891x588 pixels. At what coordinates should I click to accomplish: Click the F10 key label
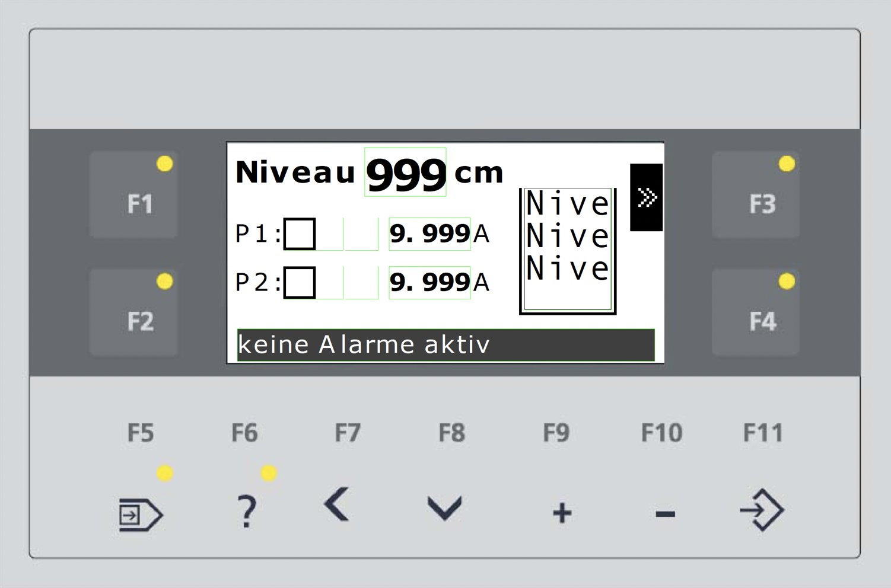661,433
